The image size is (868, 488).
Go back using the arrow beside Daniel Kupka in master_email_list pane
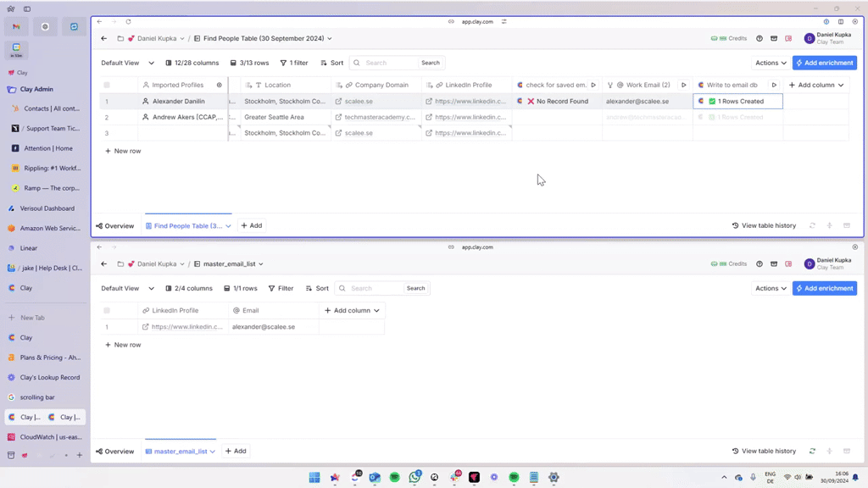tap(104, 264)
